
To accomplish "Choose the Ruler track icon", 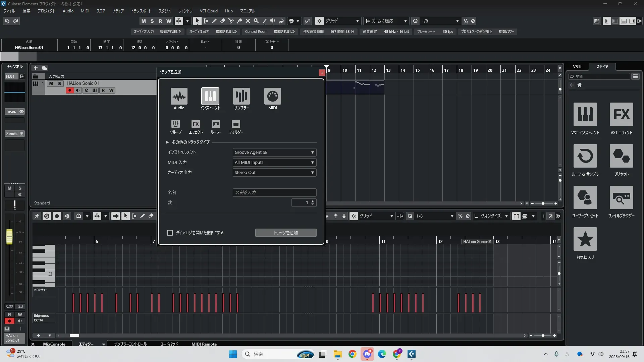I will 216,124.
